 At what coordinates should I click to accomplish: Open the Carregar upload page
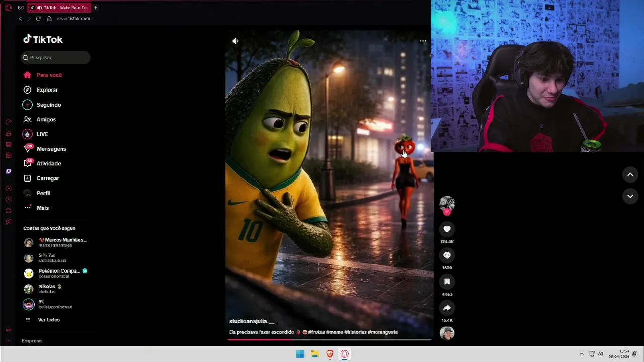(x=41, y=178)
